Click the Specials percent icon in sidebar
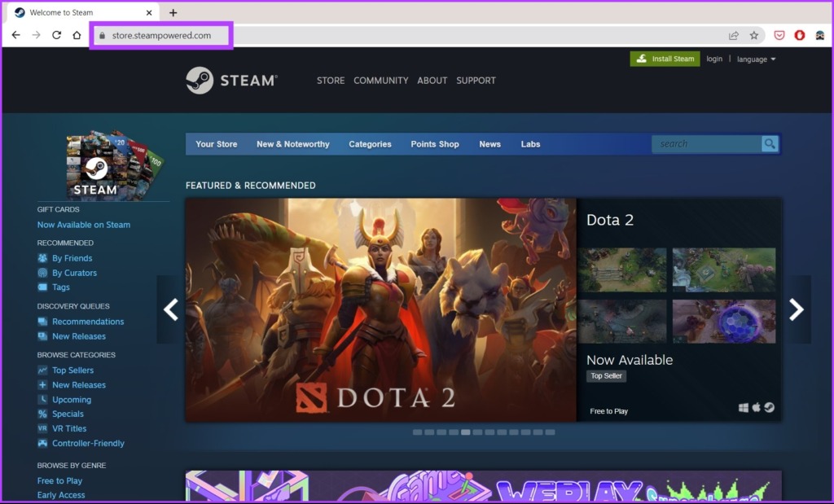The image size is (834, 504). click(x=41, y=414)
